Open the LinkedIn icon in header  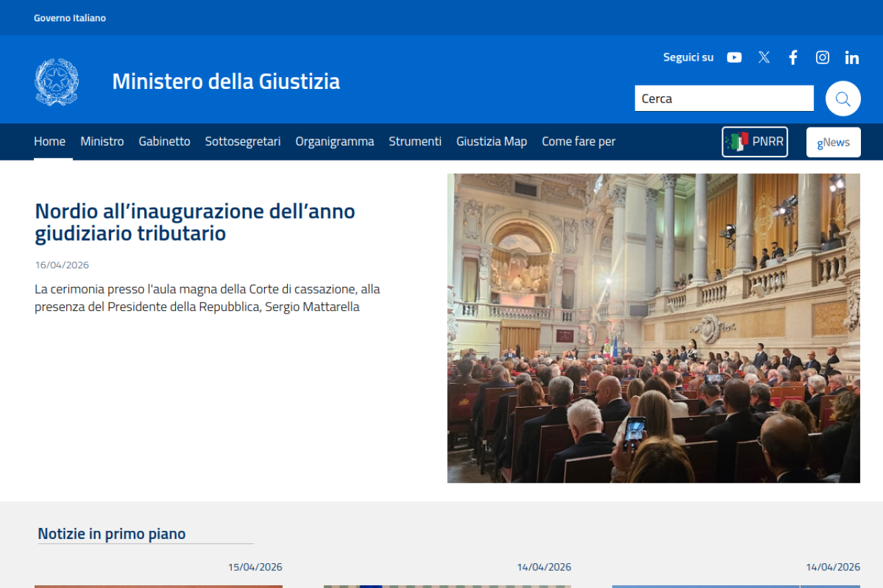coord(852,58)
